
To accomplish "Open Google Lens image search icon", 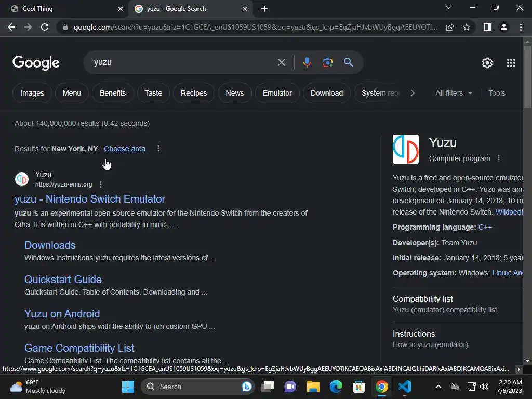I will click(327, 62).
